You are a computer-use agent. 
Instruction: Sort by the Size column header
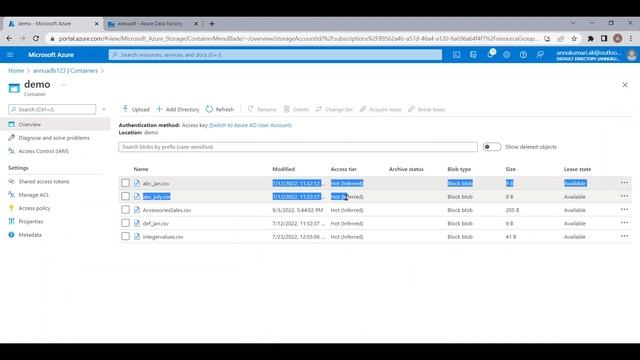tap(510, 169)
